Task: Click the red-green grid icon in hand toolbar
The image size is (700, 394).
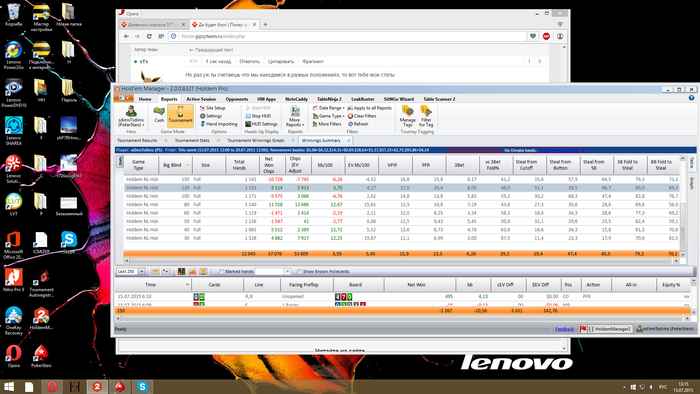Action: pos(181,271)
